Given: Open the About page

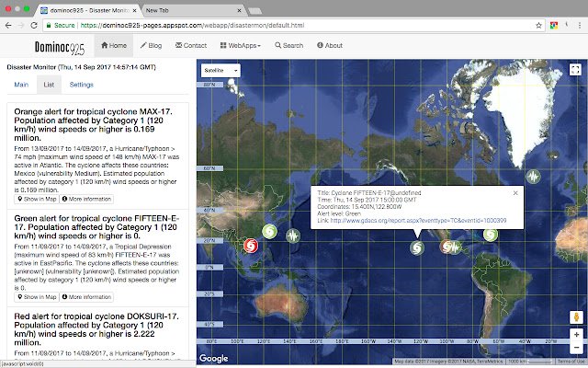Looking at the screenshot, I should (330, 45).
